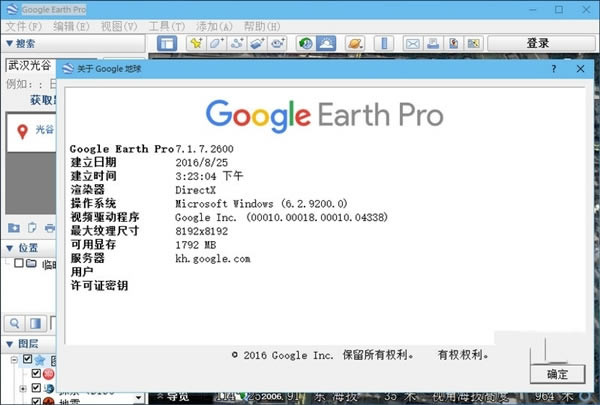
Task: Click the available memory value 1792 MB
Action: tap(196, 245)
